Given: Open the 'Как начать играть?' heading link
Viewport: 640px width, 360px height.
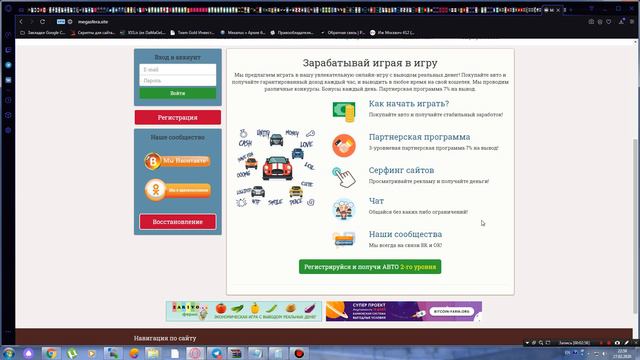Looking at the screenshot, I should tap(409, 104).
